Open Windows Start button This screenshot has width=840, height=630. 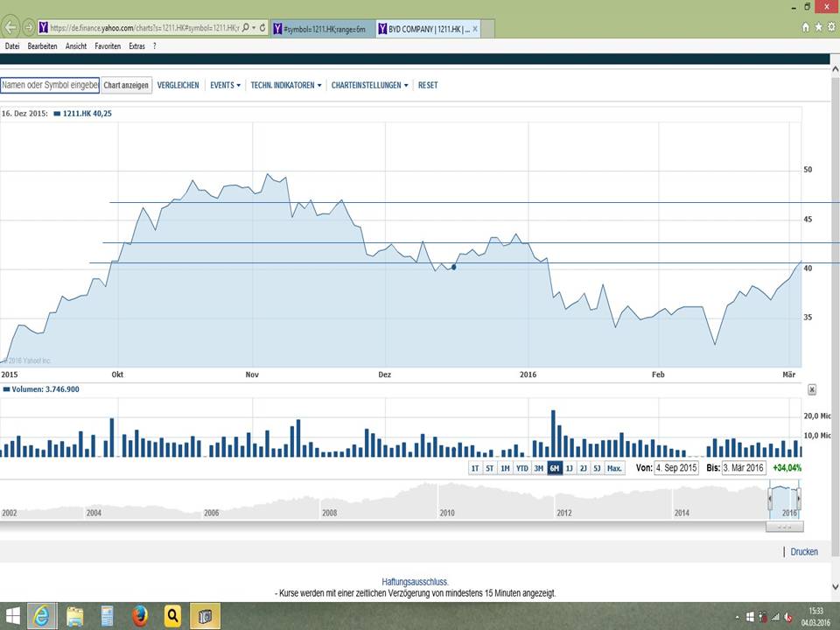[x=12, y=616]
